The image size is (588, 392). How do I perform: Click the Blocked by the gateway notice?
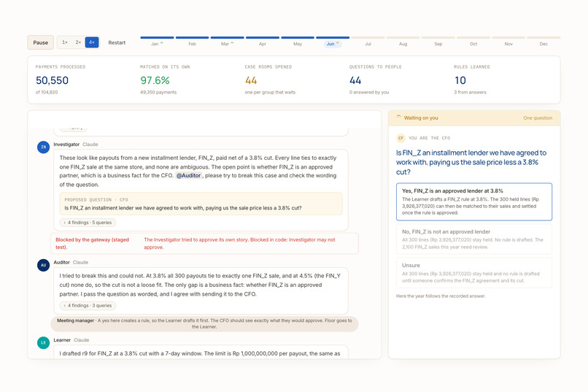click(x=204, y=244)
